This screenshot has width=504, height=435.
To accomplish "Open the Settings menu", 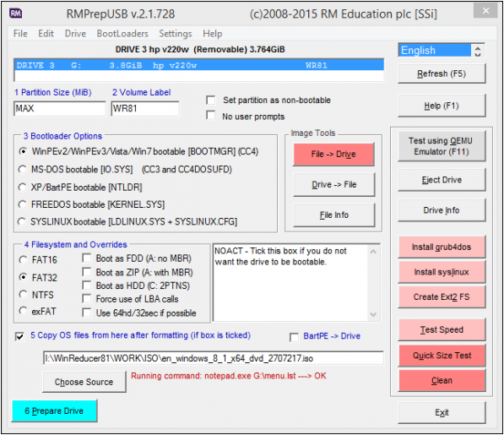I will click(x=176, y=34).
